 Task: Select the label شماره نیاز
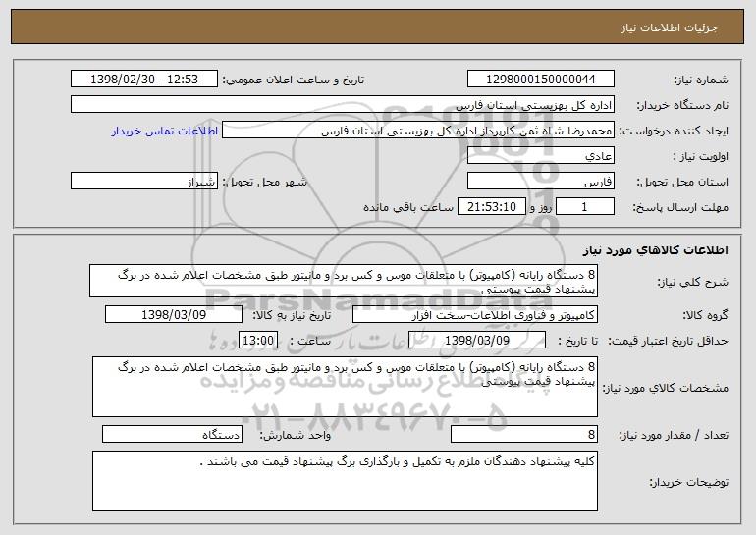(701, 80)
